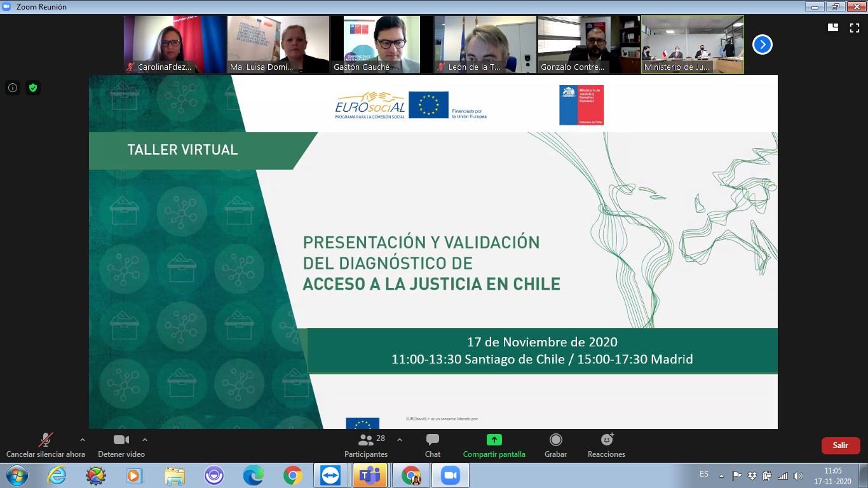868x488 pixels.
Task: Start recording with Grabar
Action: click(x=556, y=445)
